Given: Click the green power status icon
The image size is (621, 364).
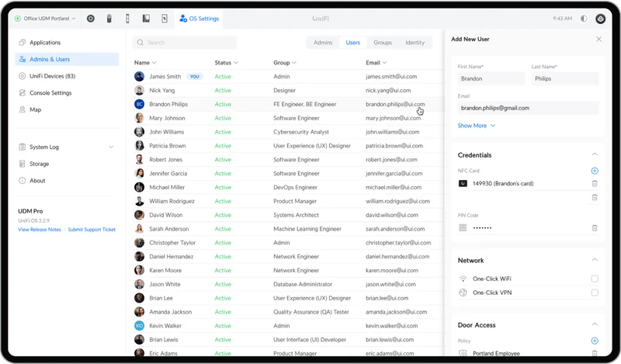Looking at the screenshot, I should [18, 19].
